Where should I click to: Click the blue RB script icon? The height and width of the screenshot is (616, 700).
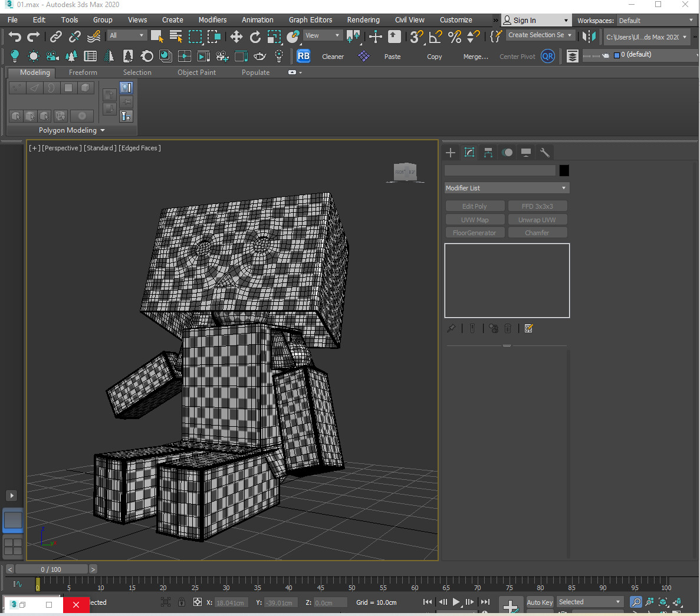tap(304, 56)
